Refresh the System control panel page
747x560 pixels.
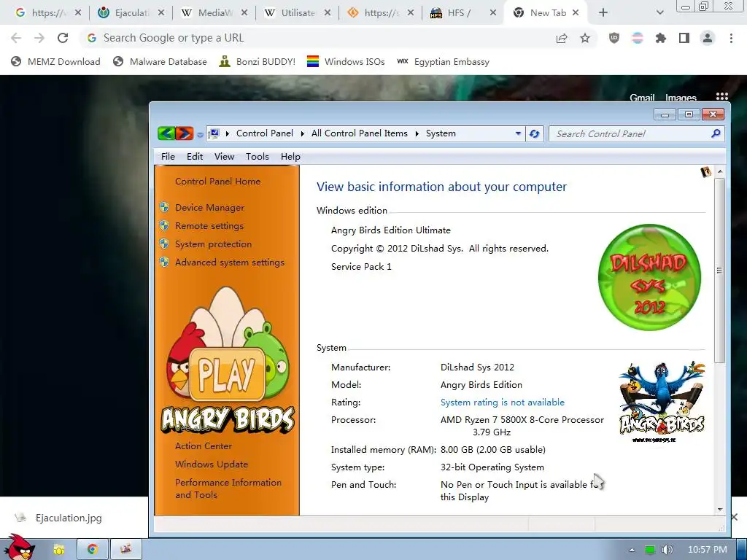535,134
